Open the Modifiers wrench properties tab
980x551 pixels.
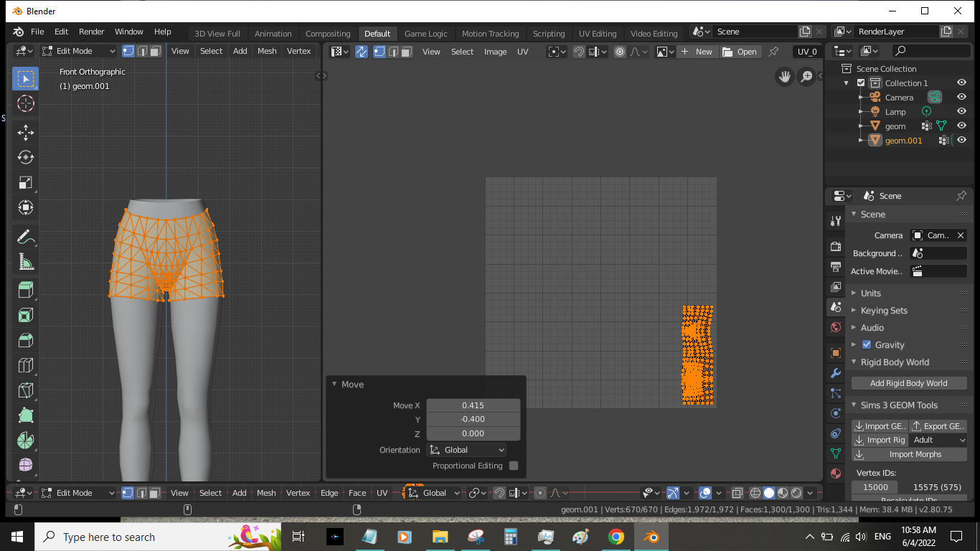click(835, 373)
